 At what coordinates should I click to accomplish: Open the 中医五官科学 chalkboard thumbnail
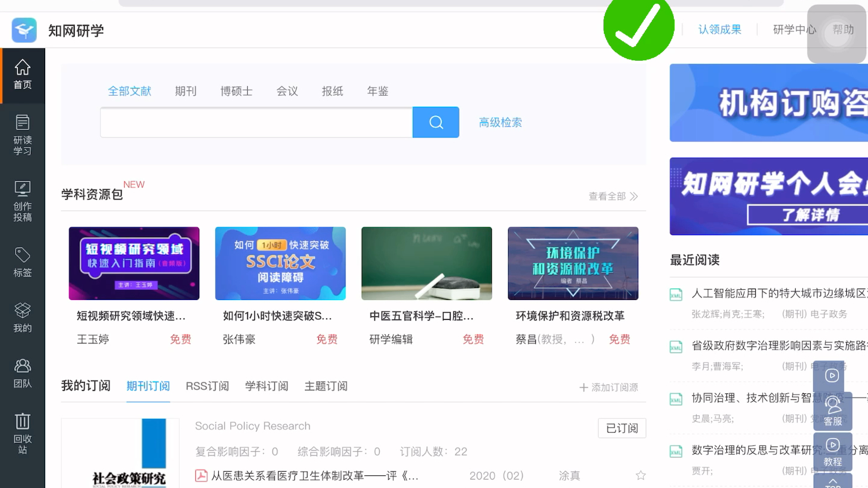pyautogui.click(x=427, y=263)
